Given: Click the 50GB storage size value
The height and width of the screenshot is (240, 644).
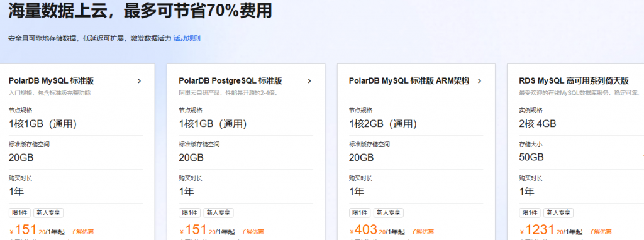Looking at the screenshot, I should pyautogui.click(x=531, y=157).
